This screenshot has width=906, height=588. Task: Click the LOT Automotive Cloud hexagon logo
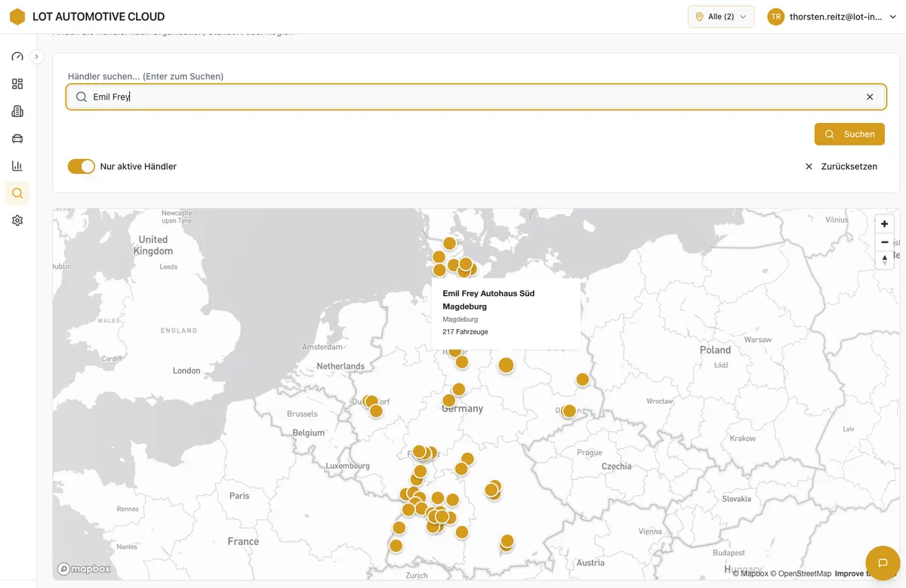(x=17, y=17)
